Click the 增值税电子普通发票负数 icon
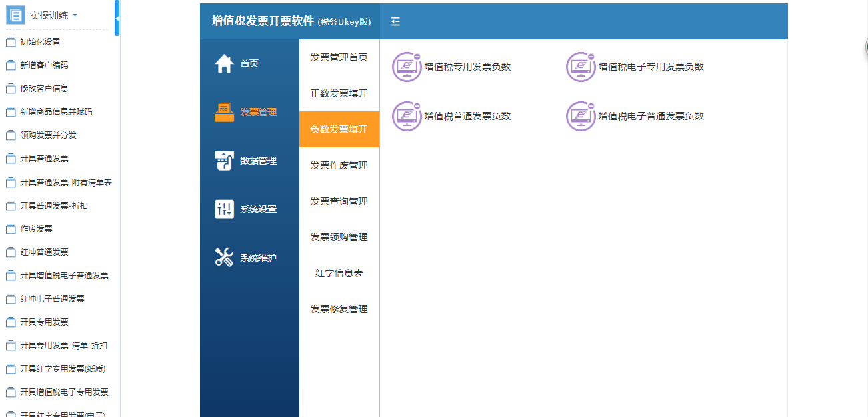 point(581,116)
